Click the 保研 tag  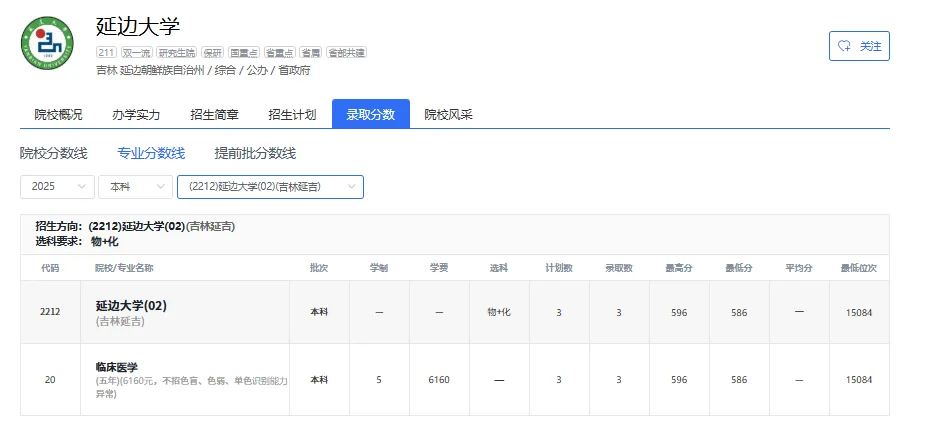(213, 53)
